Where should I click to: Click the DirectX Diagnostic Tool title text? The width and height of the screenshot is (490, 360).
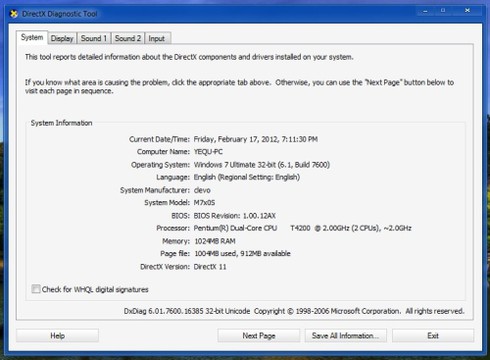coord(59,14)
